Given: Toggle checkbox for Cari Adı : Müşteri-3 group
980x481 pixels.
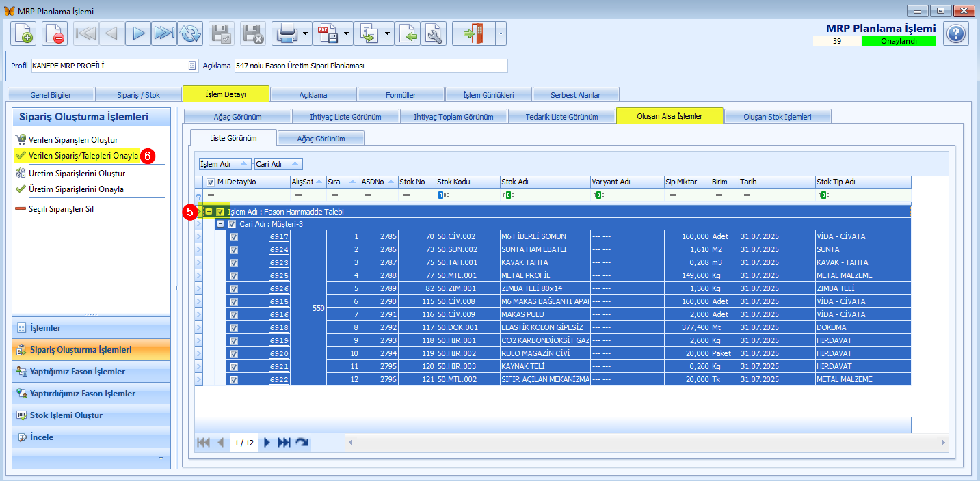Looking at the screenshot, I should [x=232, y=224].
